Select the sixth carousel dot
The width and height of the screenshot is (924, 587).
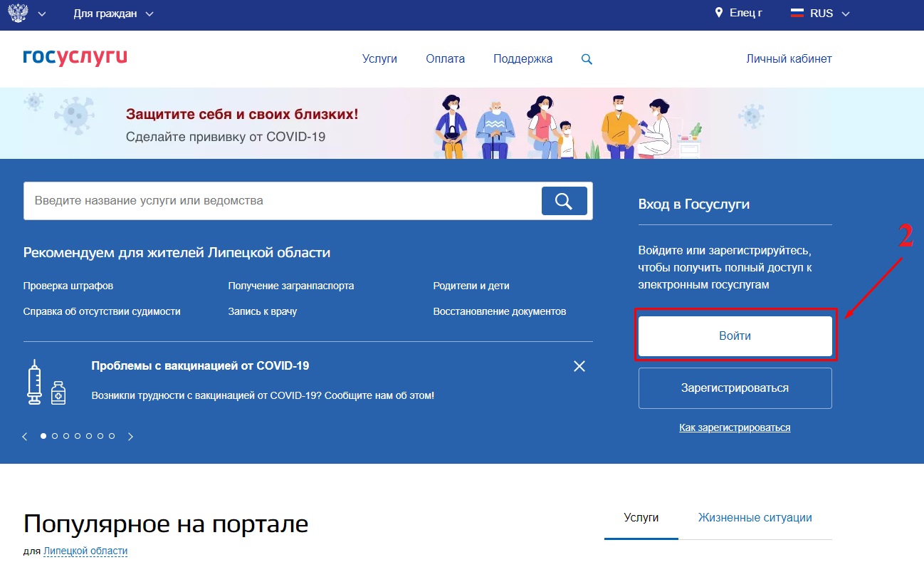(100, 436)
